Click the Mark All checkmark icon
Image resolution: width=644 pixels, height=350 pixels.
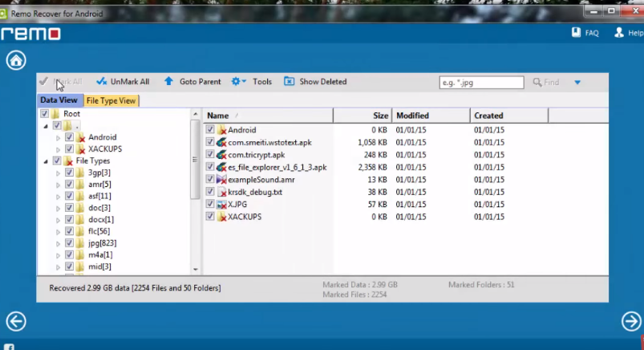pos(43,81)
